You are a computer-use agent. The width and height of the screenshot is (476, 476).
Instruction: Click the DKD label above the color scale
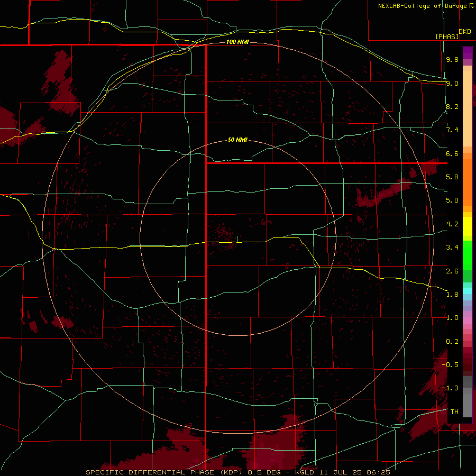pos(465,32)
